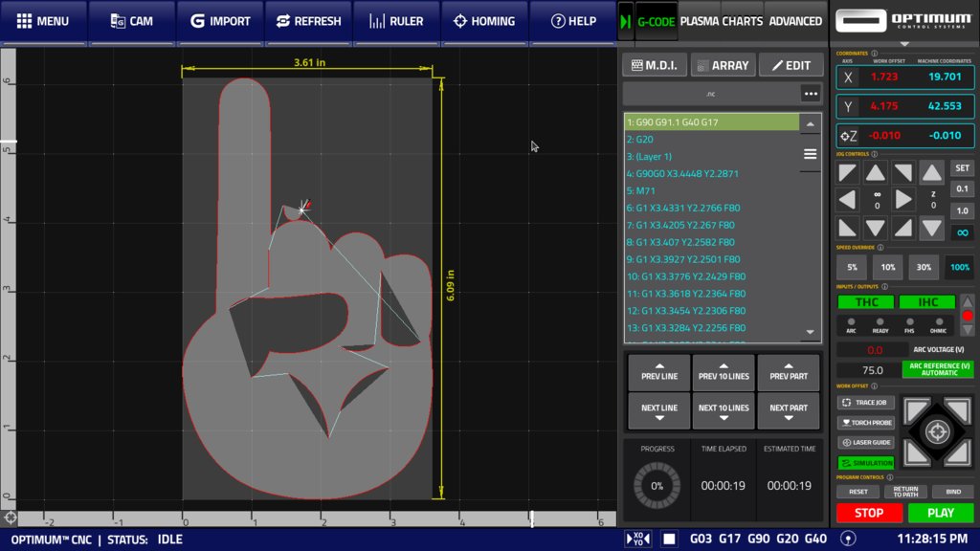
Task: Click the 75.0 arc reference field
Action: click(x=872, y=370)
